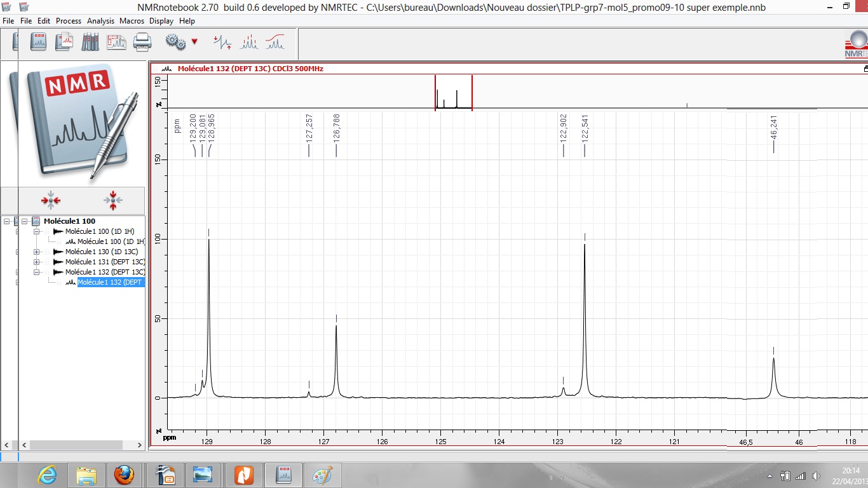This screenshot has width=868, height=488.
Task: Open File Explorer from the taskbar
Action: pos(86,474)
